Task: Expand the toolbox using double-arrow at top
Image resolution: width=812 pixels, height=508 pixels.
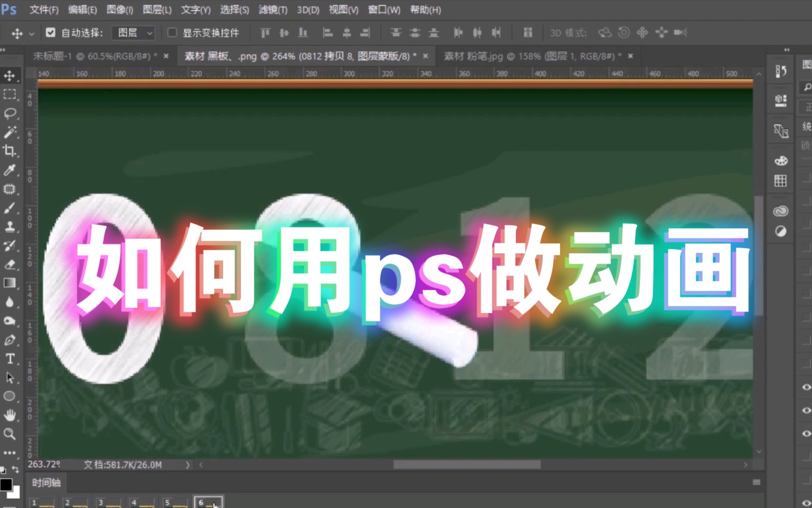Action: click(x=3, y=50)
